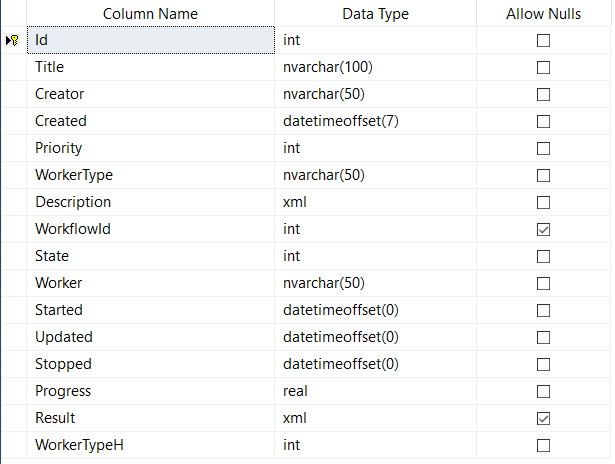Select the WorkerType column name cell
The image size is (615, 464).
(x=150, y=176)
